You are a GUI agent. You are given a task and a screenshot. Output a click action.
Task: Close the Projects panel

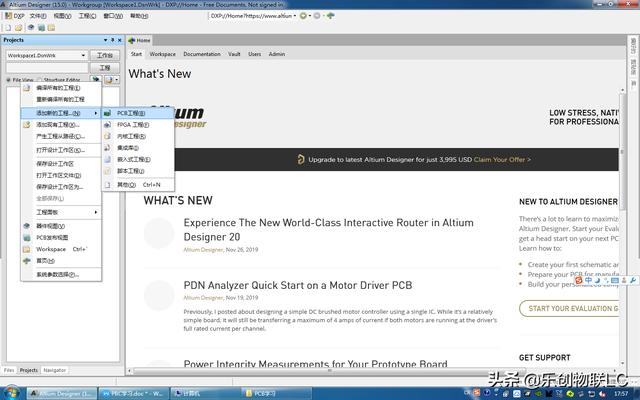120,40
